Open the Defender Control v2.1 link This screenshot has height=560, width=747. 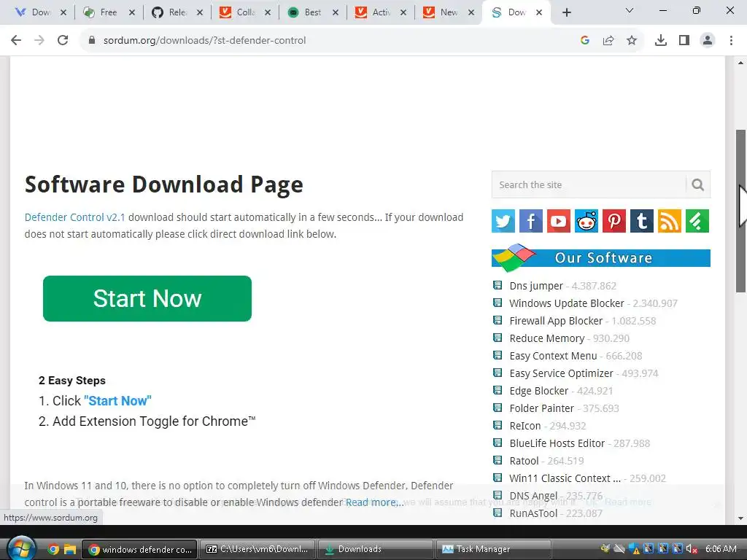[x=75, y=217]
